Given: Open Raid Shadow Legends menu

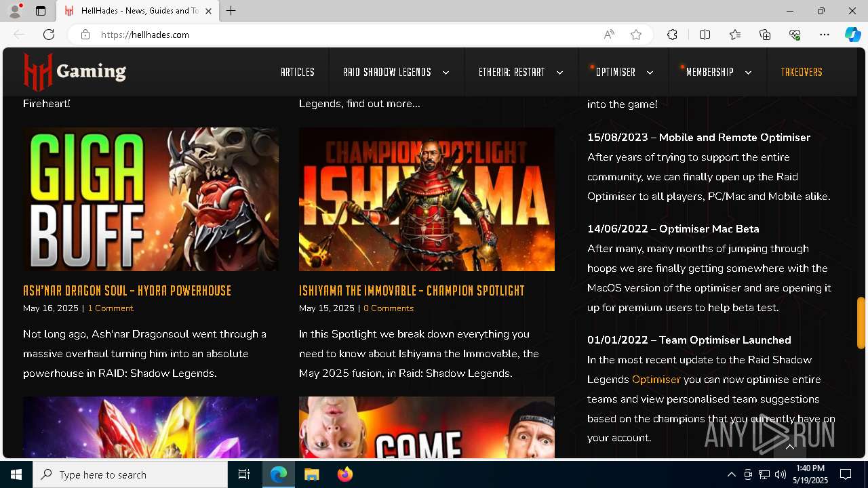Looking at the screenshot, I should pos(387,72).
